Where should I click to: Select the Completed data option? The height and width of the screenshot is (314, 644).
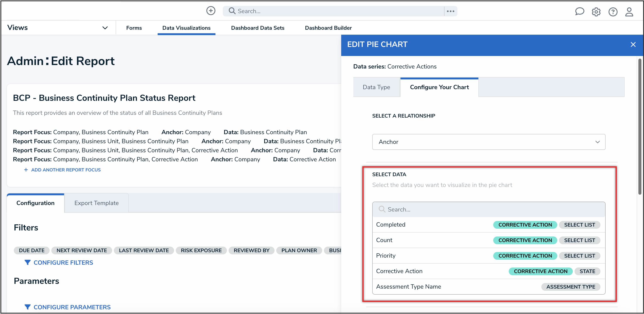391,224
